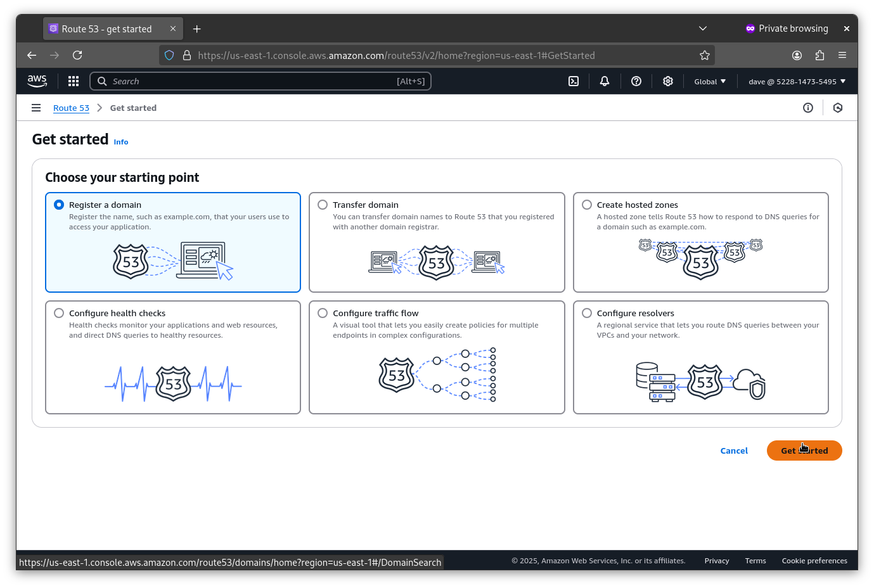
Task: Launch the CloudShell terminal icon
Action: [574, 81]
